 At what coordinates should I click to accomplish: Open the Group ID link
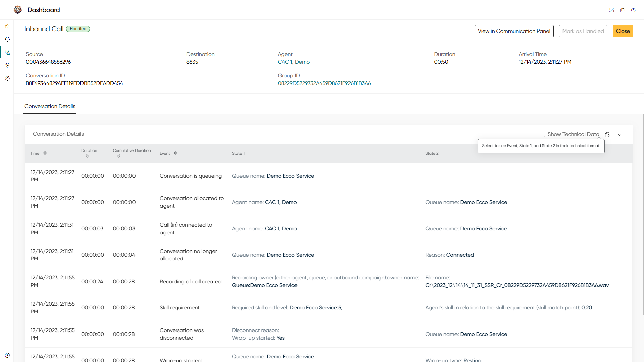point(324,83)
